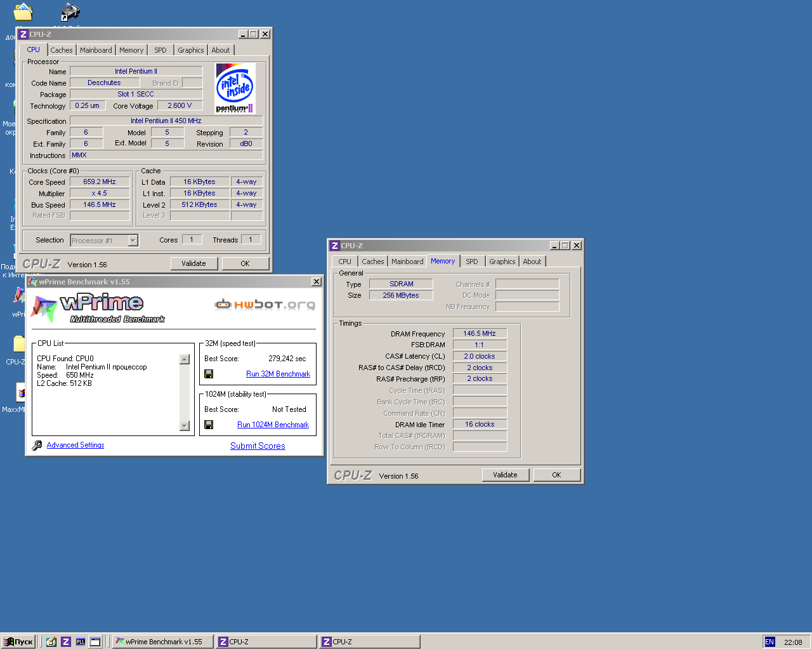
Task: Click the Bus Speed value 146.5 MHz
Action: click(100, 204)
